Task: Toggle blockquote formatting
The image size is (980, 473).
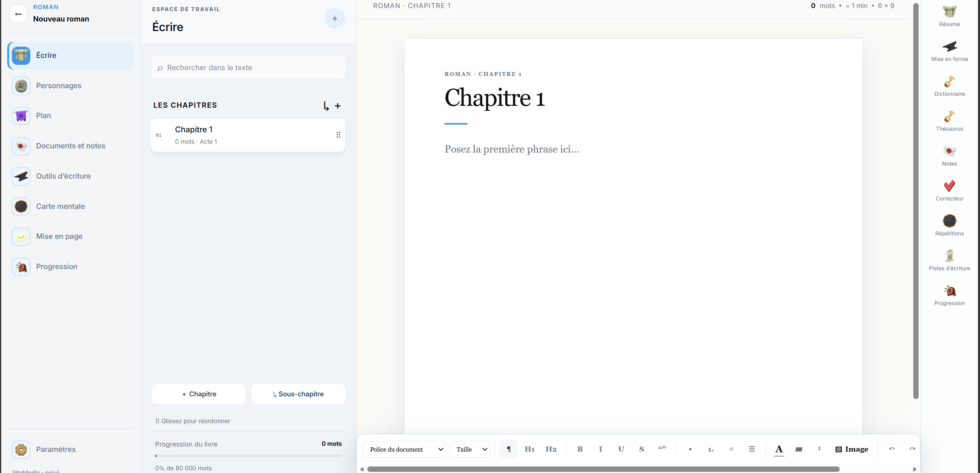Action: click(662, 448)
